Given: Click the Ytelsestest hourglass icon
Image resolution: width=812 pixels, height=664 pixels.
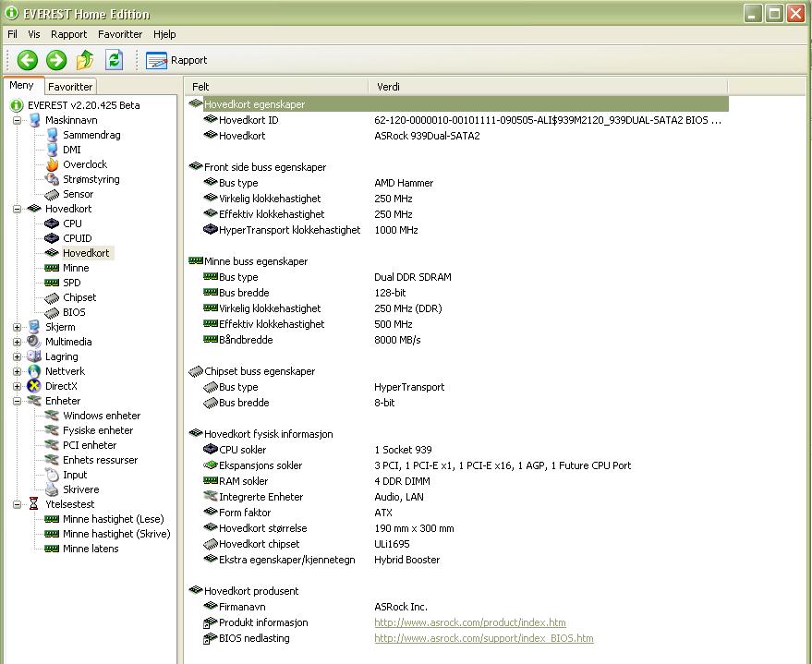Looking at the screenshot, I should (x=34, y=504).
